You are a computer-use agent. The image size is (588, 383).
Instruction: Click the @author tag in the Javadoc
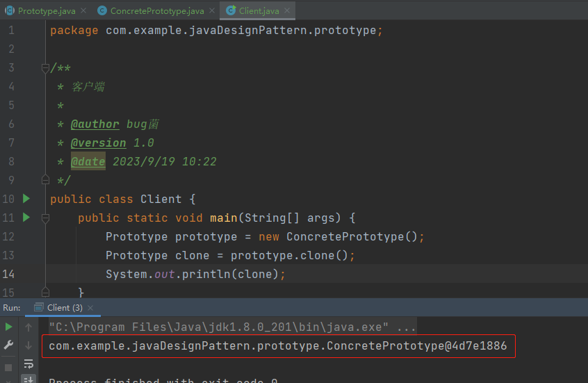pyautogui.click(x=95, y=124)
